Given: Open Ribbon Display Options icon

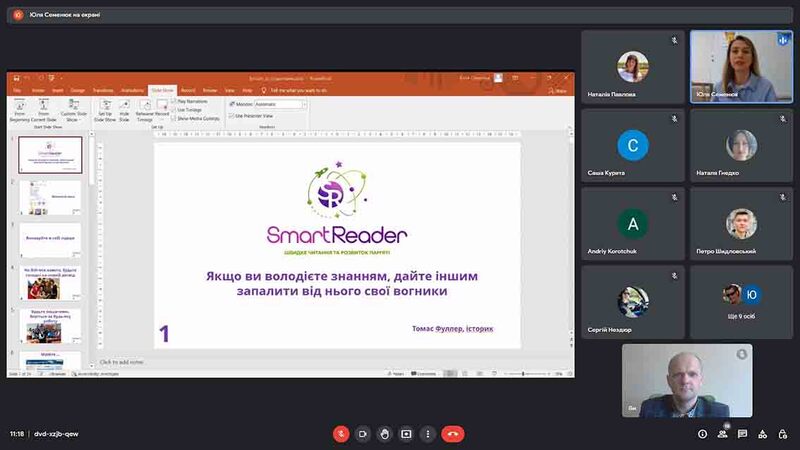Looking at the screenshot, I should tap(515, 78).
